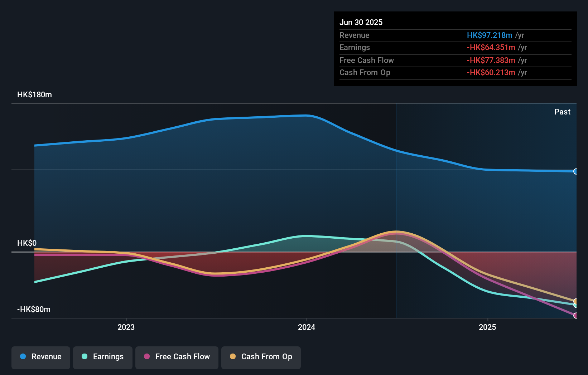Screen dimensions: 588x375
Task: Click the pink Free Cash Flow endpoint marker
Action: 575,316
